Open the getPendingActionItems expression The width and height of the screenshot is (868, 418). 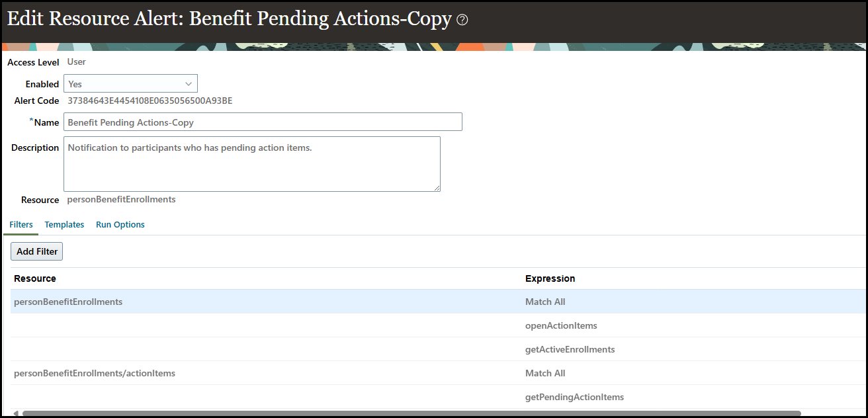(x=574, y=397)
